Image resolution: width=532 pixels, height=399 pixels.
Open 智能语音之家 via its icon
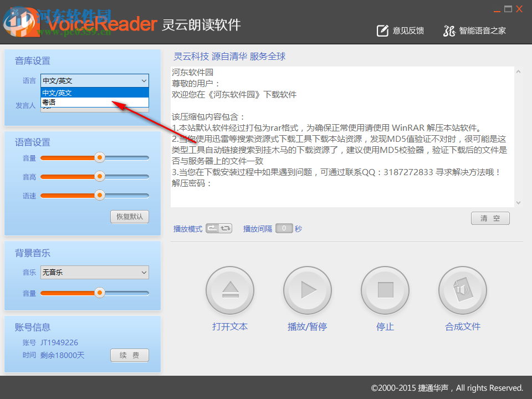449,31
